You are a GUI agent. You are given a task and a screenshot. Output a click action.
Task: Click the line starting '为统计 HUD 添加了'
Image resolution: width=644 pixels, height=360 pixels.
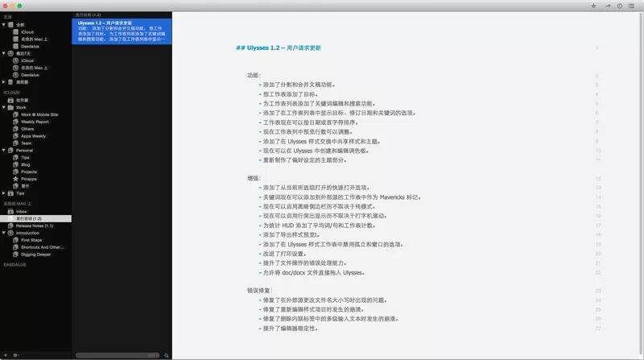coord(317,226)
